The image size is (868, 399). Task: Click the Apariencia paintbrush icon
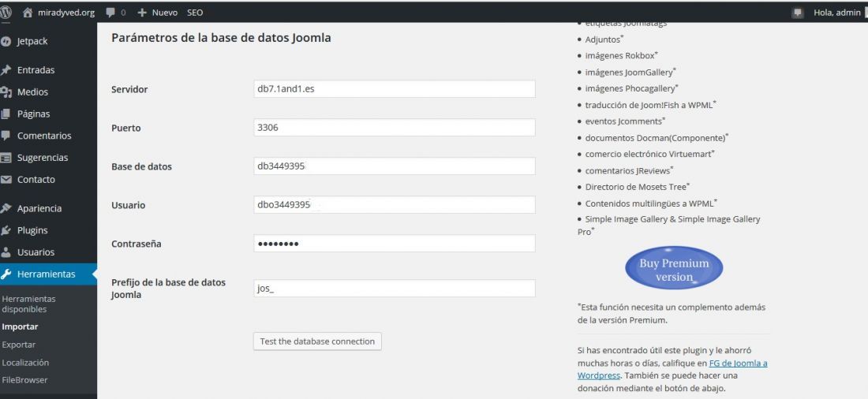6,209
